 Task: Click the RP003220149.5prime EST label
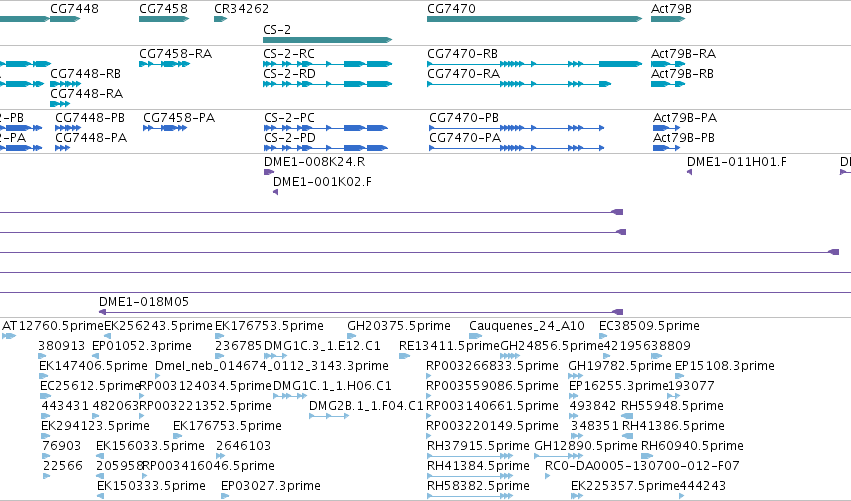click(492, 426)
